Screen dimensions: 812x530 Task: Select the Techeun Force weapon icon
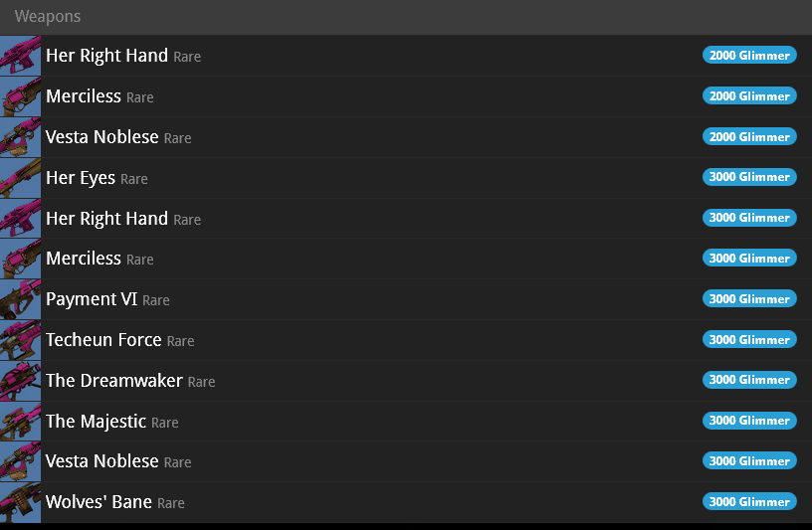(x=20, y=340)
